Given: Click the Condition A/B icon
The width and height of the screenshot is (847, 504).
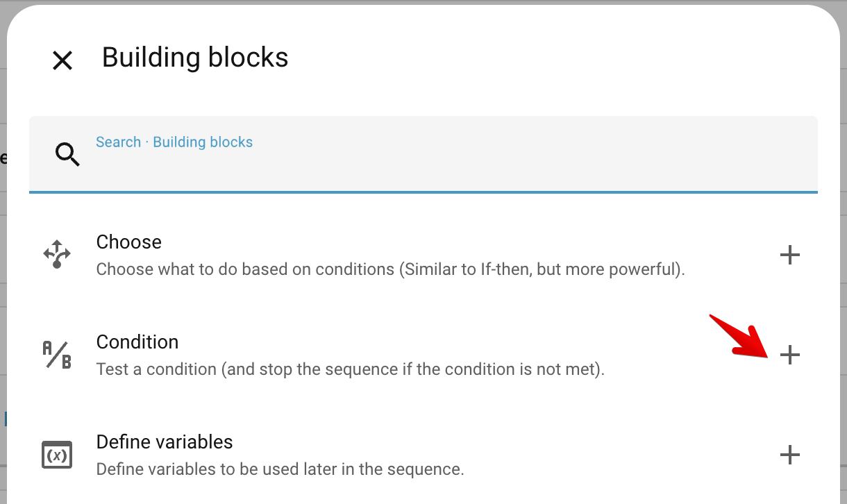Looking at the screenshot, I should (57, 355).
